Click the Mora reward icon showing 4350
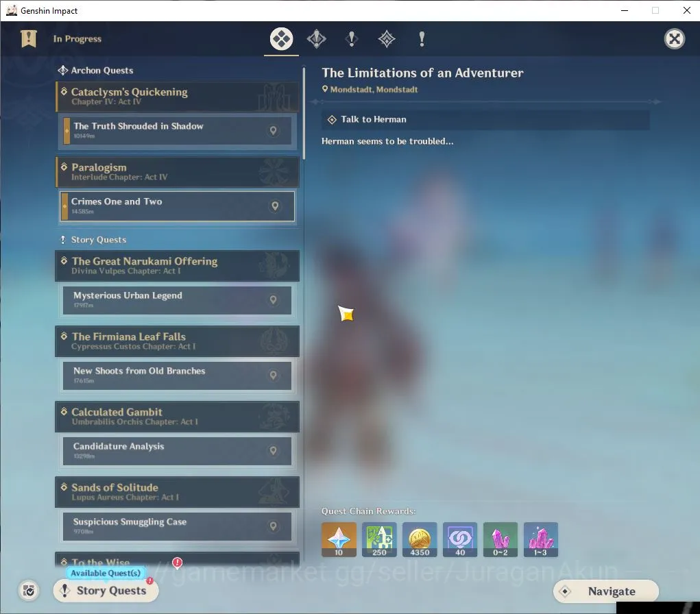The width and height of the screenshot is (700, 614). (x=420, y=539)
